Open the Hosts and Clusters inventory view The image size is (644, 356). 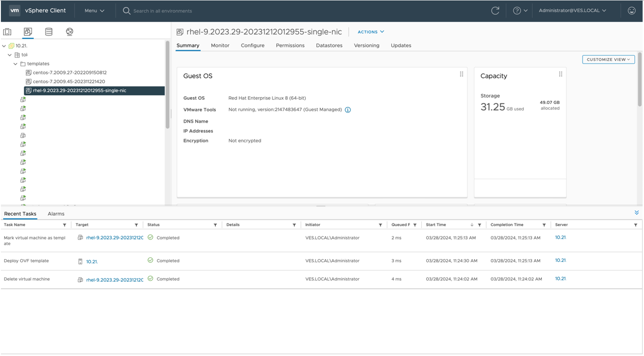coord(7,32)
